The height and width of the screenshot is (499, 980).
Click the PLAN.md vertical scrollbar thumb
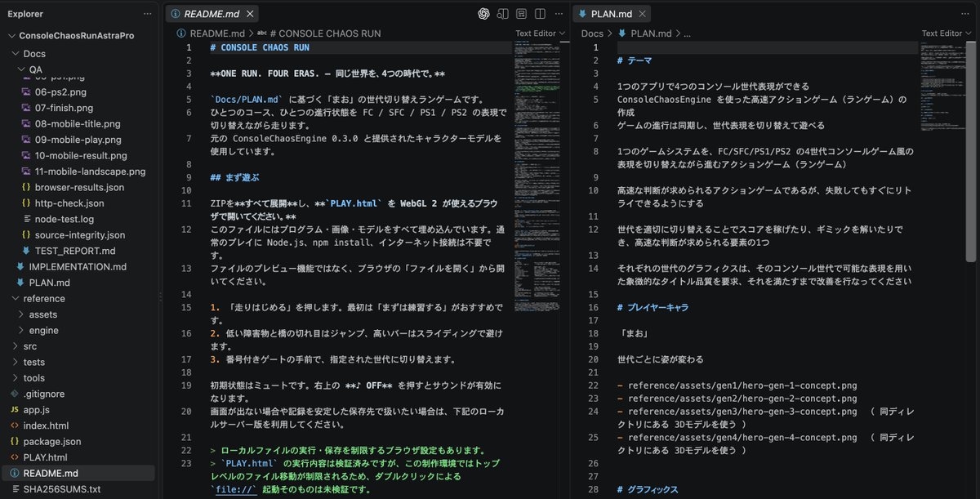coord(972,151)
